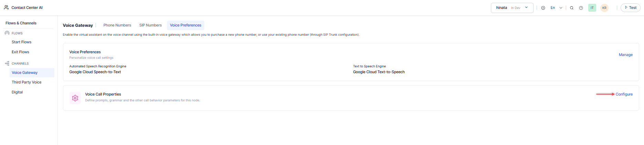Click Configure for Voice Call Properties
Viewport: 644px width, 145px height.
[624, 94]
